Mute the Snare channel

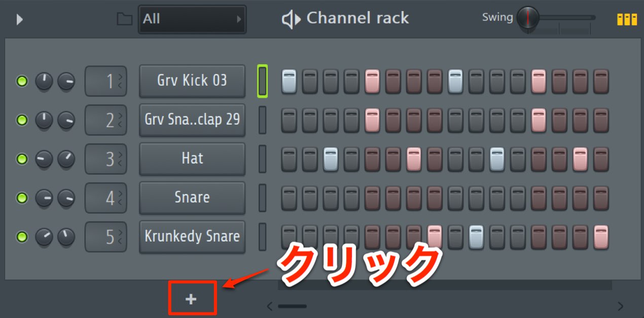[x=22, y=197]
